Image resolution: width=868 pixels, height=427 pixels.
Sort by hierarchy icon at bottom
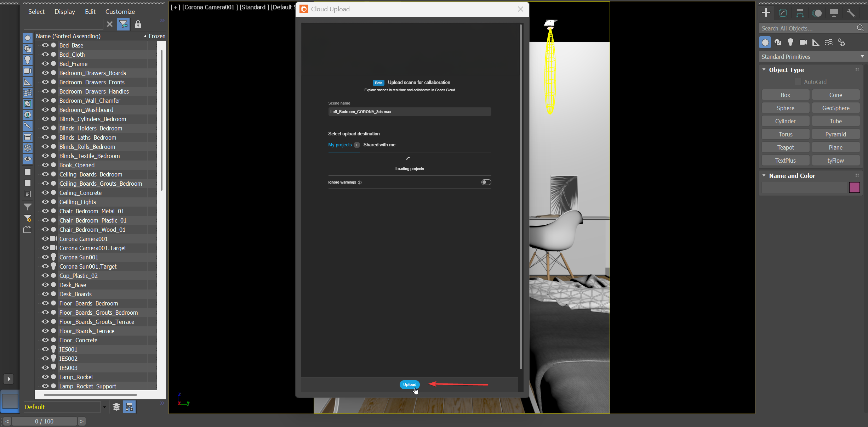point(129,407)
